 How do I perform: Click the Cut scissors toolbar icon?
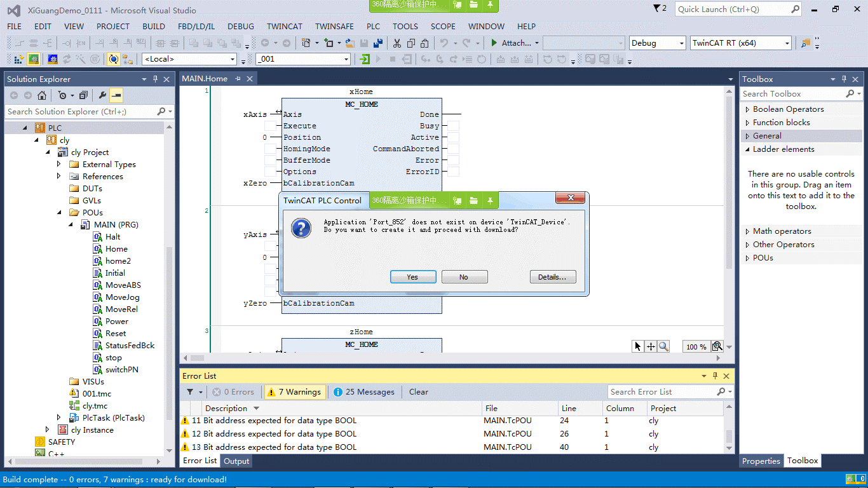coord(397,43)
